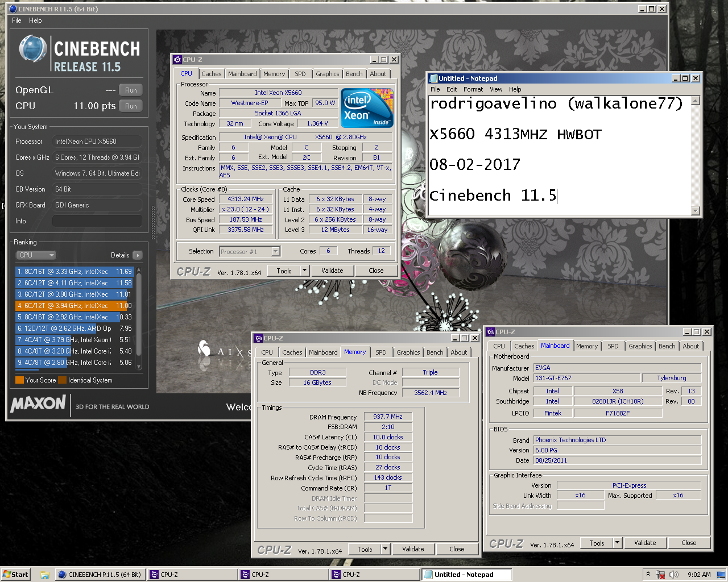Screen dimensions: 728x582
Task: Click the Cinebench 11.5 line in Notepad
Action: coord(493,196)
